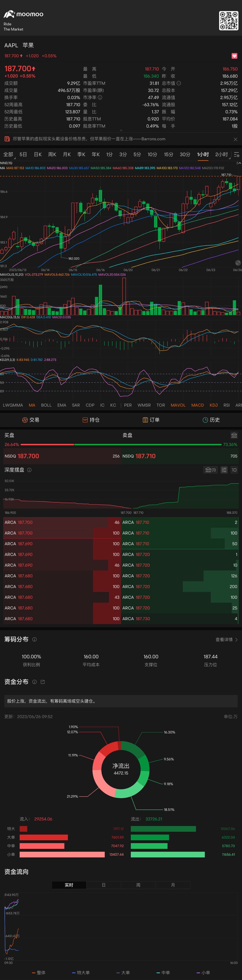Screen dimensions: 242x980
Task: Enable the EMA indicator
Action: pyautogui.click(x=62, y=405)
